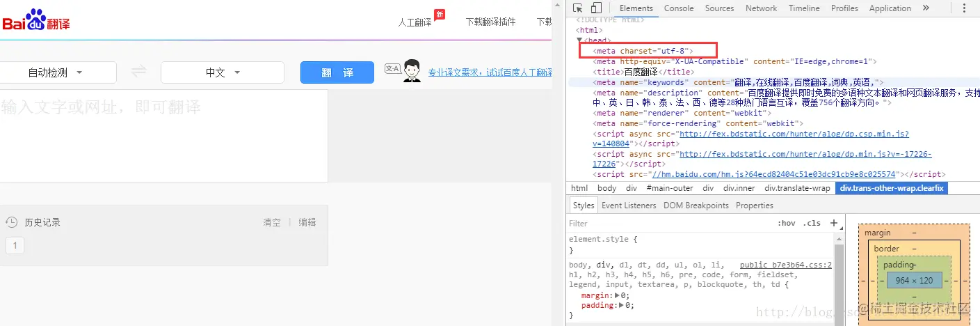The height and width of the screenshot is (326, 980).
Task: Click the Baidu Translate logo
Action: pos(35,20)
